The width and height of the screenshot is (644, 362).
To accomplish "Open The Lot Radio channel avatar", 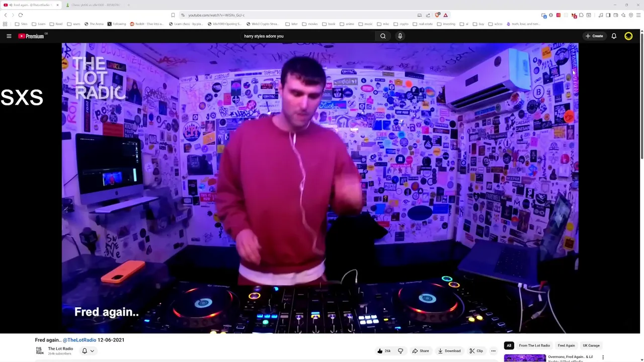I will point(40,350).
